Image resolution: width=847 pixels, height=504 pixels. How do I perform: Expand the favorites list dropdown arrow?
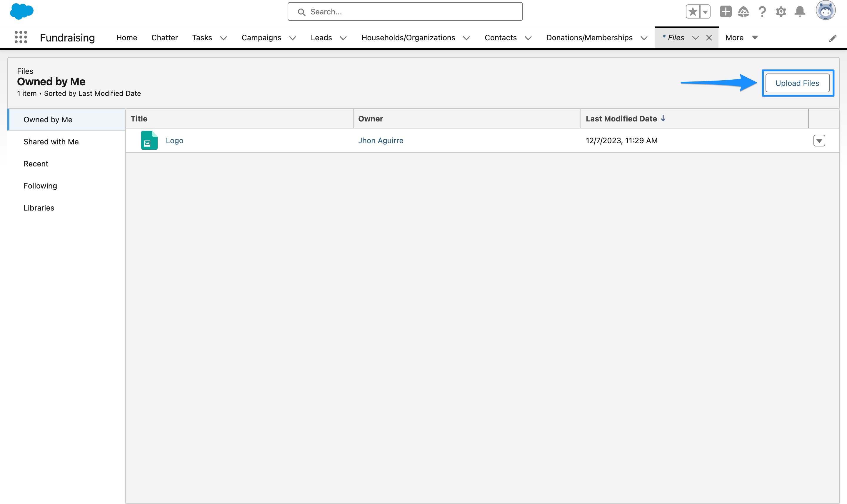click(x=705, y=11)
